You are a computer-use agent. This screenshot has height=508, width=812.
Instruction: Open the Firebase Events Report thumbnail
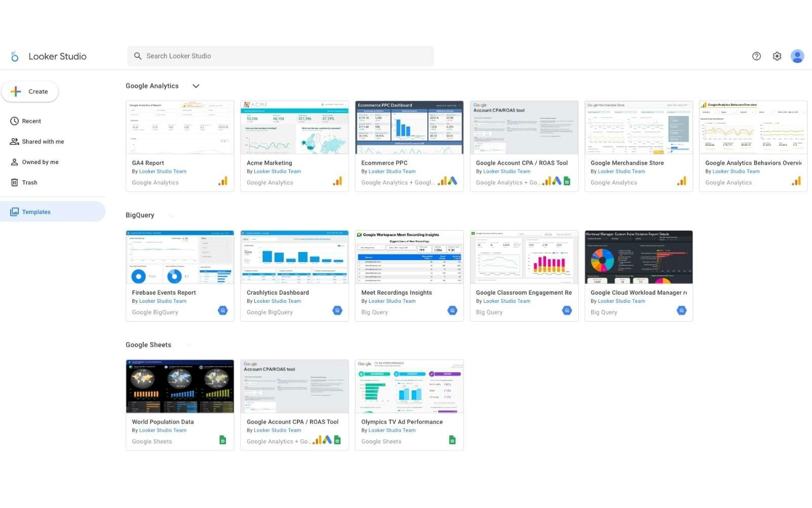coord(180,257)
